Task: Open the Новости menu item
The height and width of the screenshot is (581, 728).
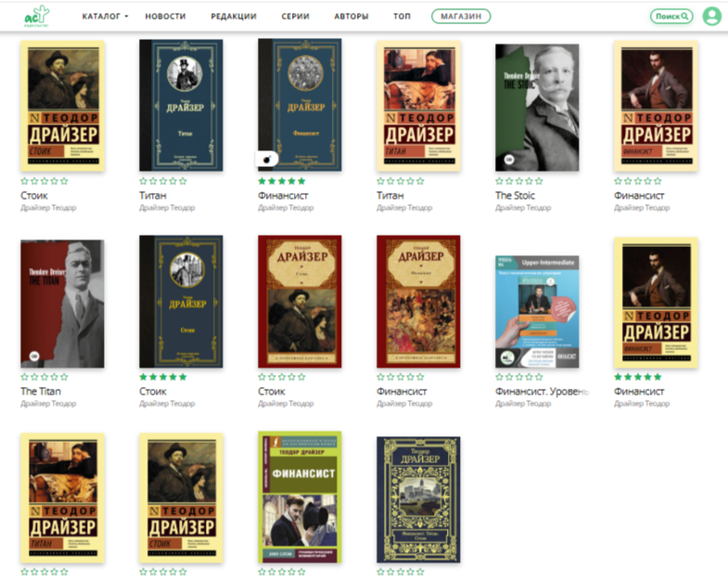Action: [165, 17]
